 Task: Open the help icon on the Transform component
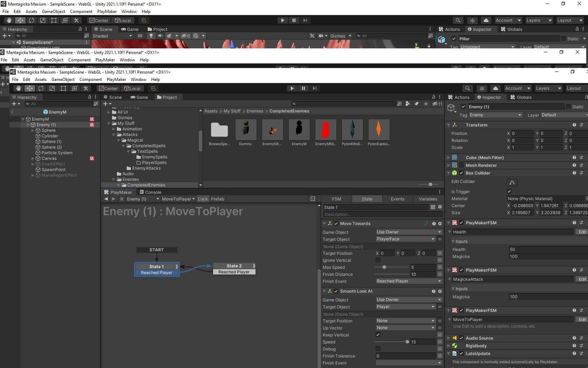(x=574, y=125)
